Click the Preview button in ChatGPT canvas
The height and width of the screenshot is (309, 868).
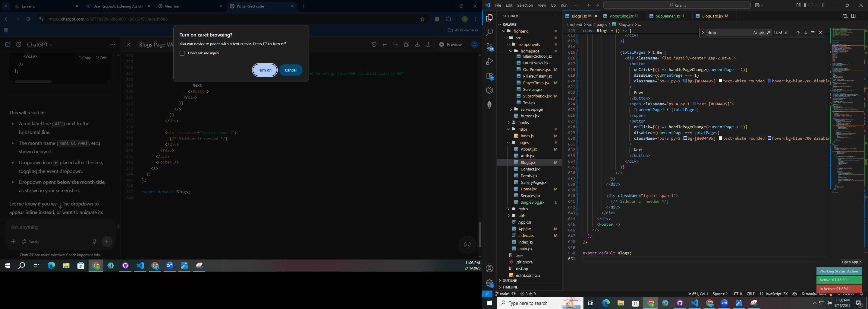coord(450,45)
